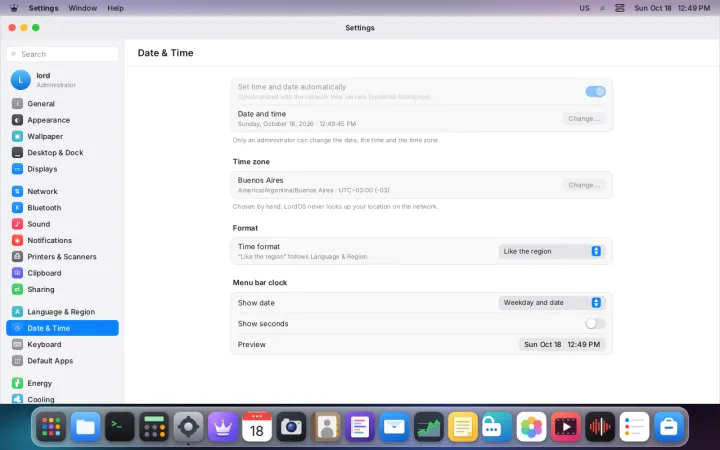Open Sound settings pane

[x=62, y=224]
